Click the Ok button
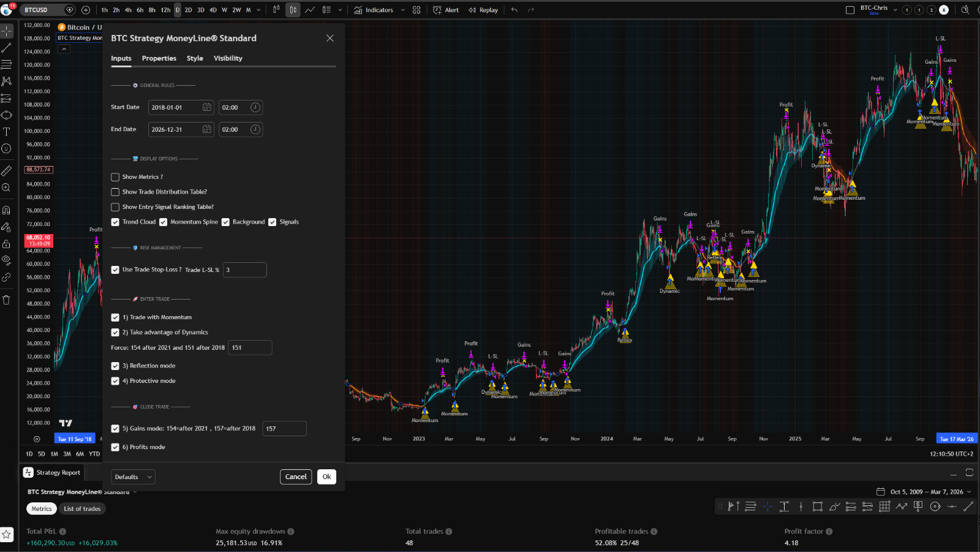 326,477
